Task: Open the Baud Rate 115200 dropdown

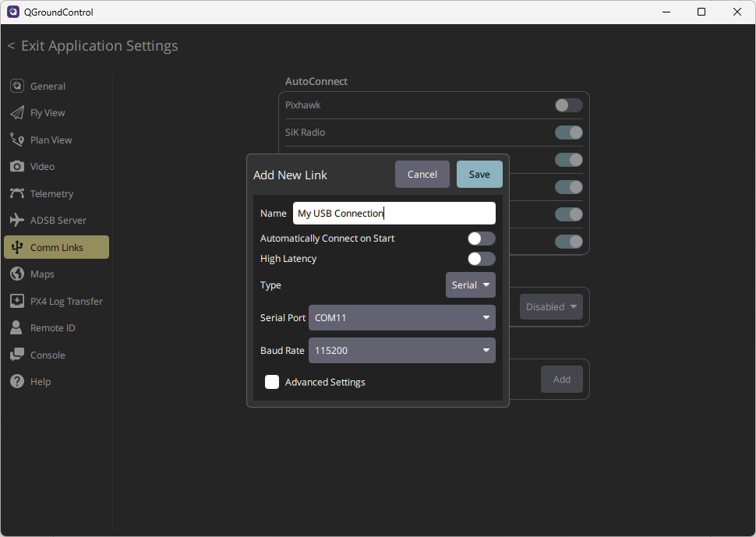Action: [401, 351]
